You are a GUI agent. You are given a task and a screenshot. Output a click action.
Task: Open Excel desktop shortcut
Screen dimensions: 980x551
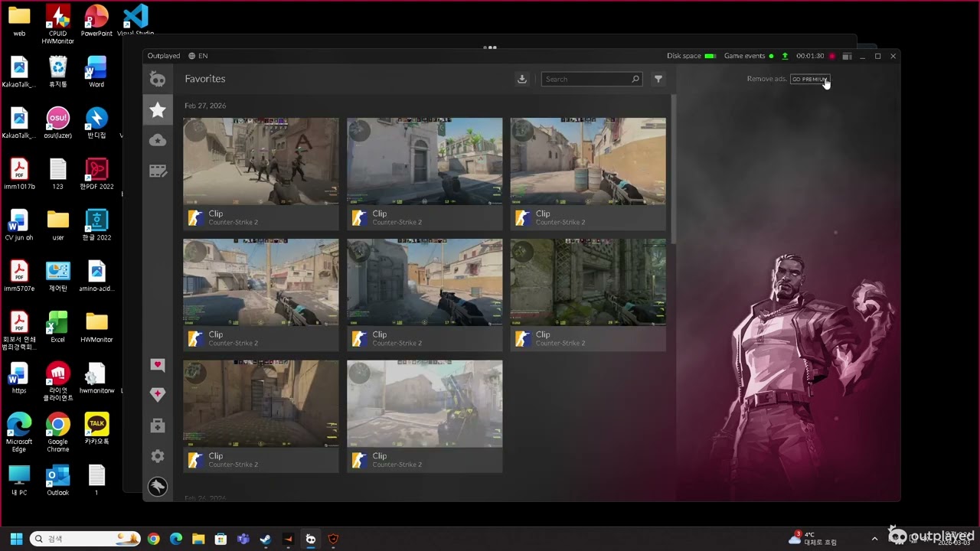pyautogui.click(x=57, y=326)
